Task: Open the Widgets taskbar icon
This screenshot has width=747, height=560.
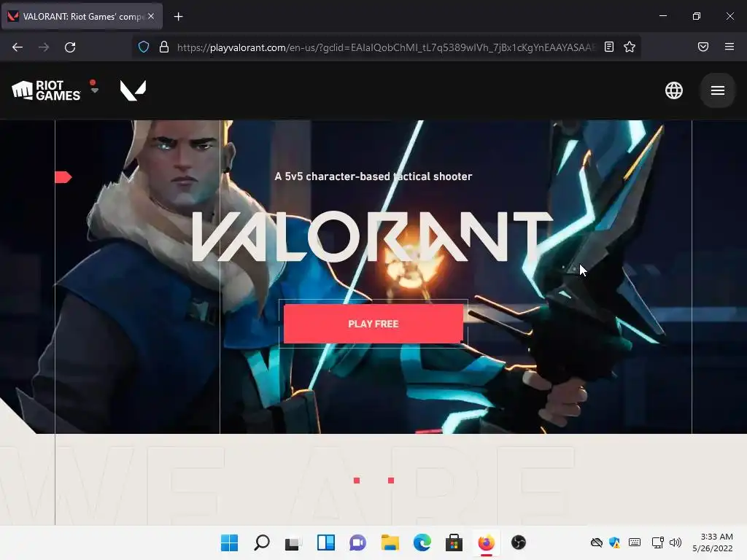Action: pos(326,542)
